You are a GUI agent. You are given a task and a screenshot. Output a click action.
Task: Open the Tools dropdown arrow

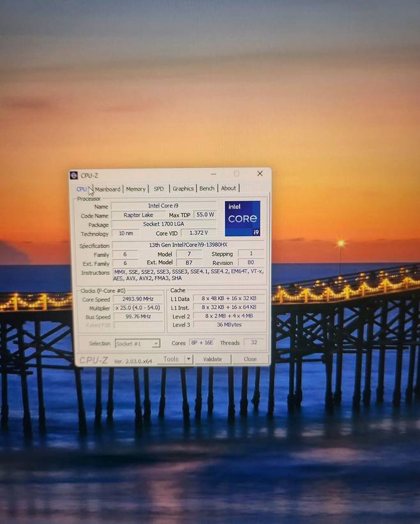pos(189,359)
